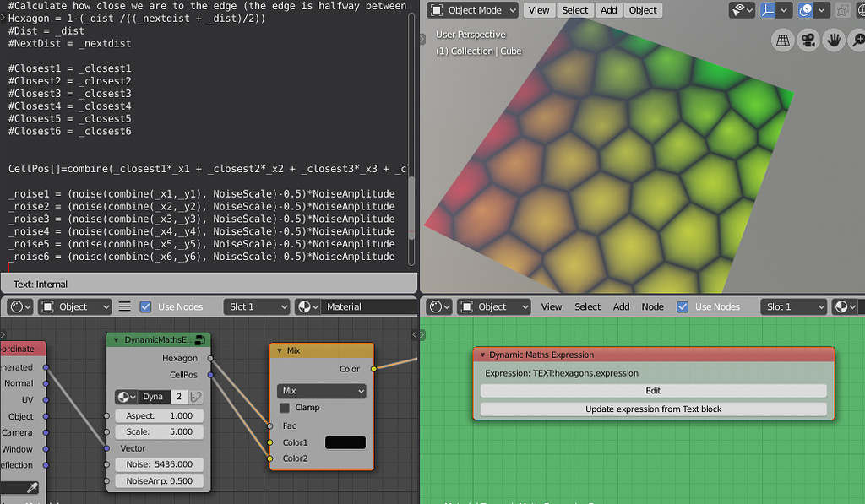The image size is (865, 504).
Task: Open the Object Mode dropdown
Action: click(473, 10)
